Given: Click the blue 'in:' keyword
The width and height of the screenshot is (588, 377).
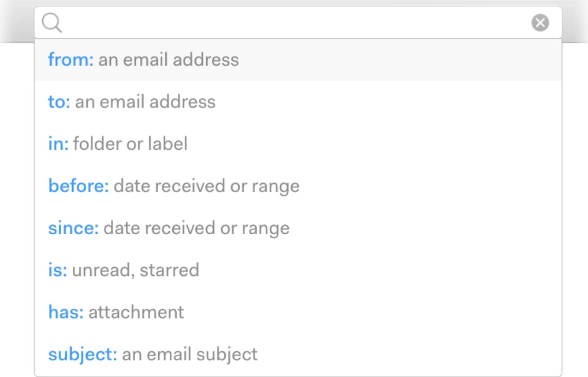Looking at the screenshot, I should pos(58,144).
